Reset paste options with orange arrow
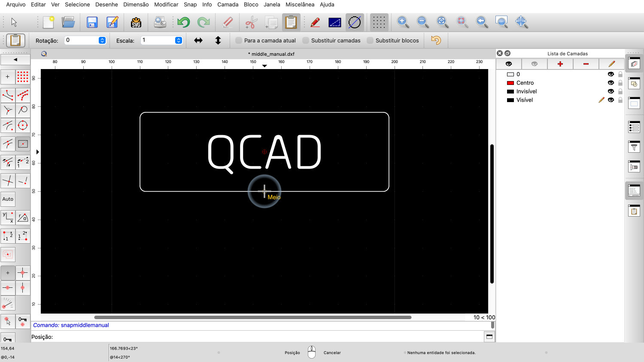This screenshot has width=644, height=362. coord(436,40)
